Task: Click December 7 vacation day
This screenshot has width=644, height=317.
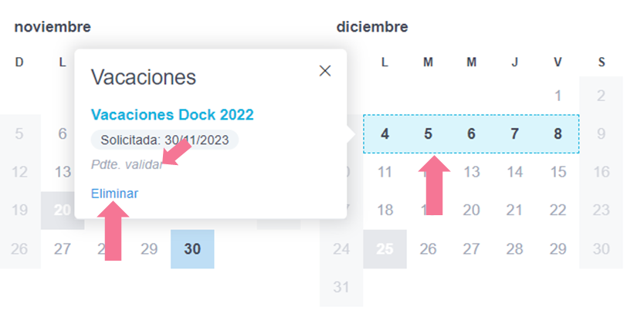Action: click(x=514, y=133)
